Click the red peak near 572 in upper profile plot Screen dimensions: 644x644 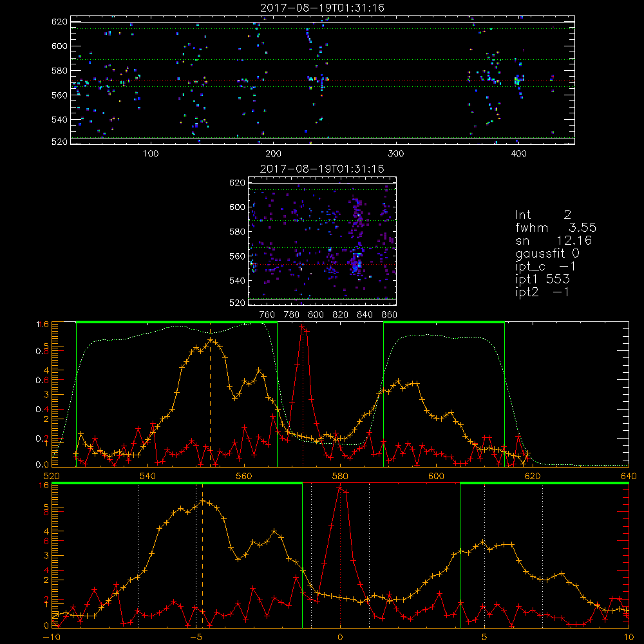point(303,327)
